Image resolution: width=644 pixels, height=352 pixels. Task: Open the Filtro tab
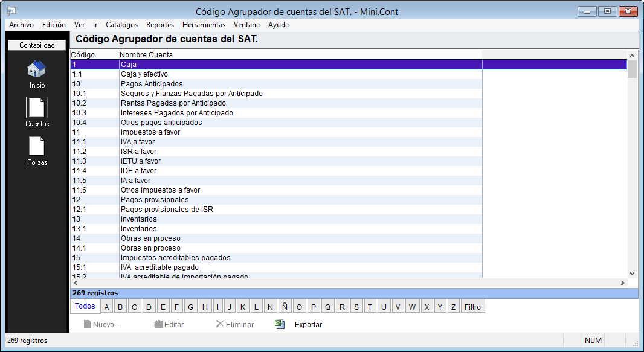(x=473, y=307)
